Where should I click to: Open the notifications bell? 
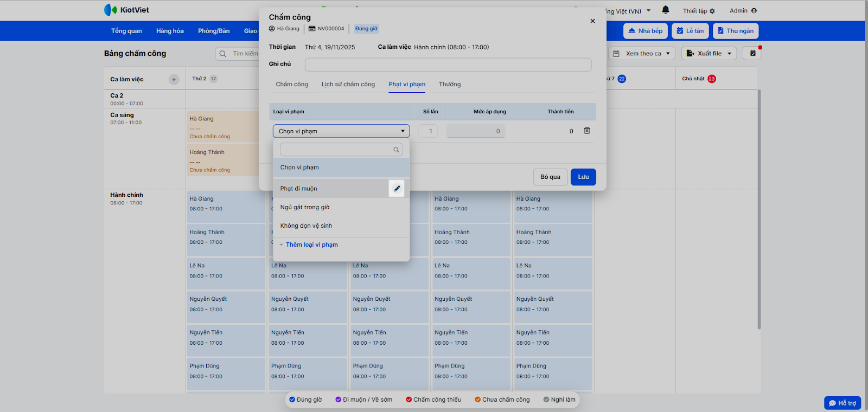click(666, 10)
